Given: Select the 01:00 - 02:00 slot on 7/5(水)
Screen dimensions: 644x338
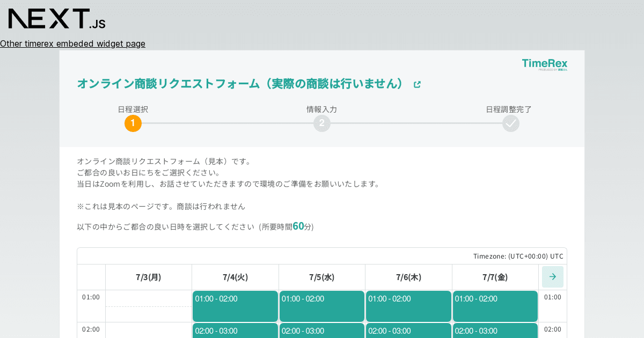Looking at the screenshot, I should coord(322,306).
